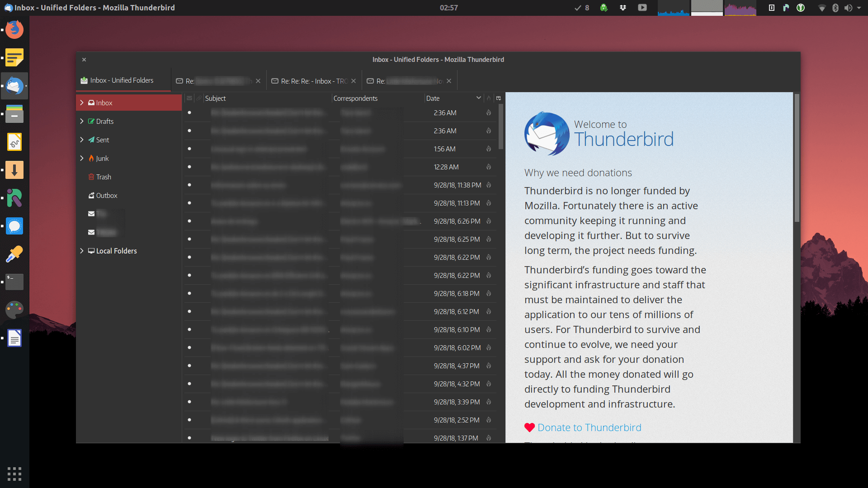Click the Dropbox tray icon
Screen dimensions: 868x488
[623, 8]
